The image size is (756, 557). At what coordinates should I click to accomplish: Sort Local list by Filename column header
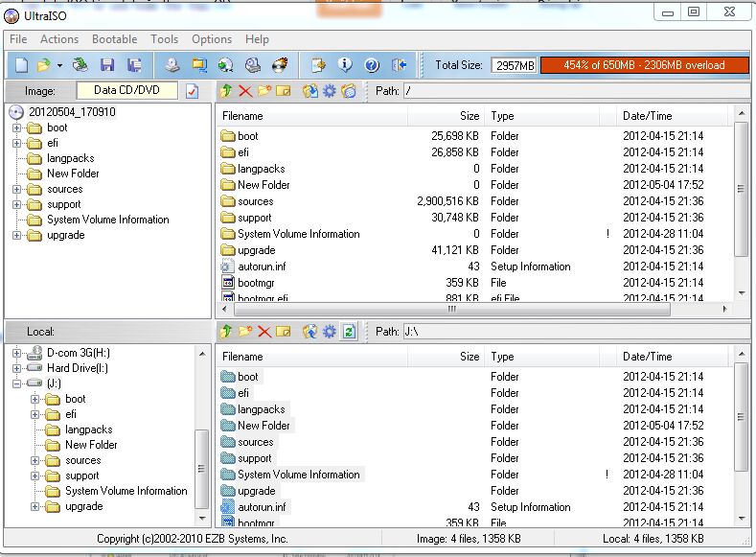pyautogui.click(x=311, y=357)
